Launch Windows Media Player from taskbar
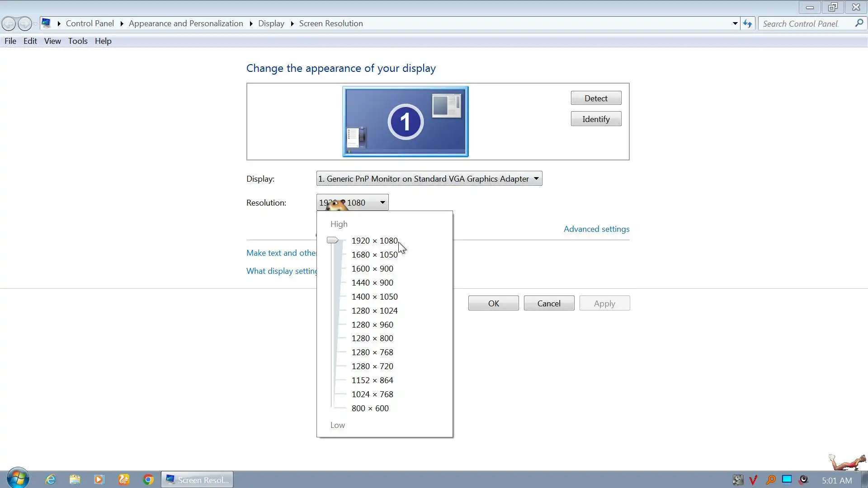Image resolution: width=868 pixels, height=488 pixels. pos(99,479)
